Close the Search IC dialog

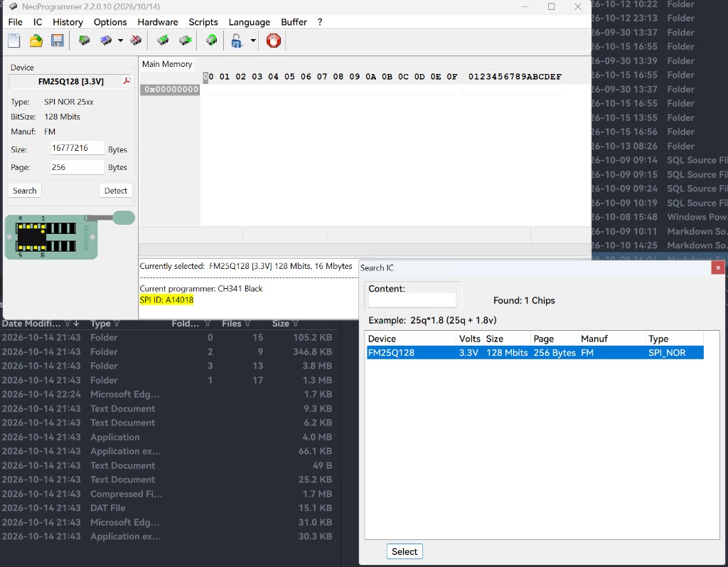point(718,267)
